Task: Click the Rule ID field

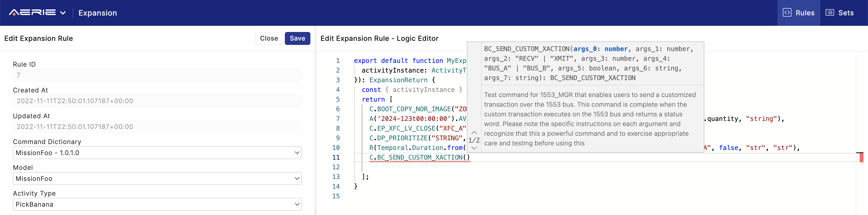Action: click(157, 75)
